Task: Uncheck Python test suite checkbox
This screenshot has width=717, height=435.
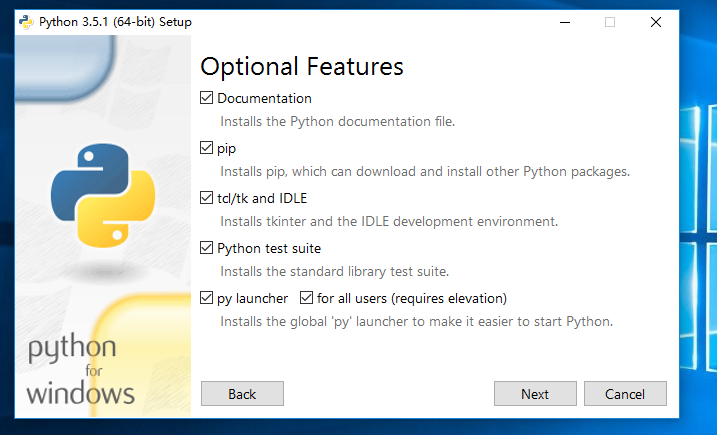Action: click(206, 248)
